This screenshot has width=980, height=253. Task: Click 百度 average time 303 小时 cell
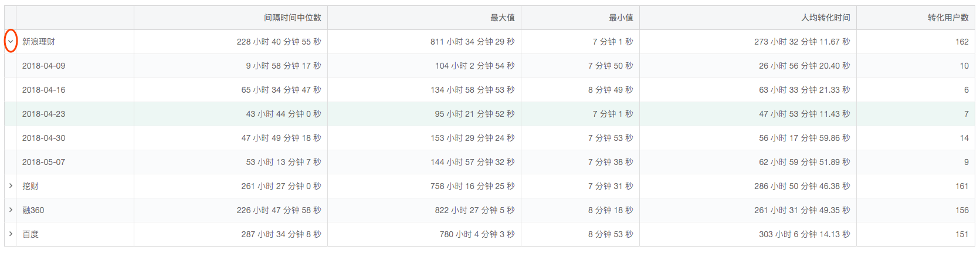(805, 234)
